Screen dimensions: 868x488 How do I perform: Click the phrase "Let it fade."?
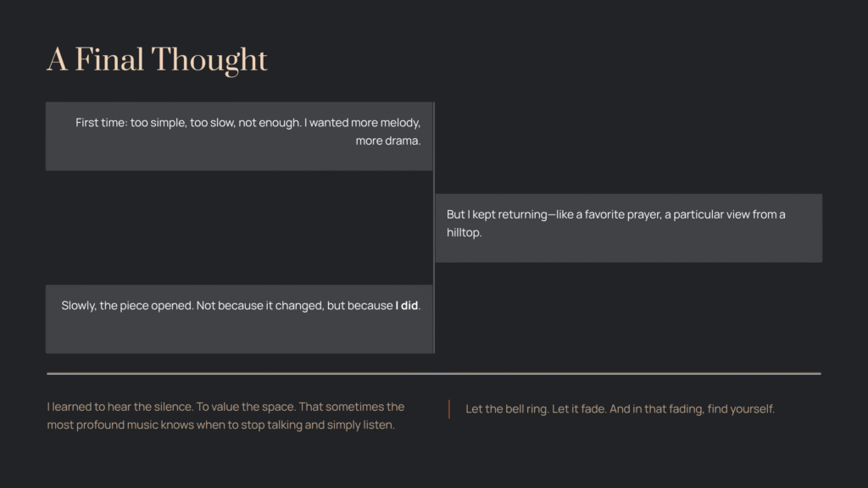578,408
